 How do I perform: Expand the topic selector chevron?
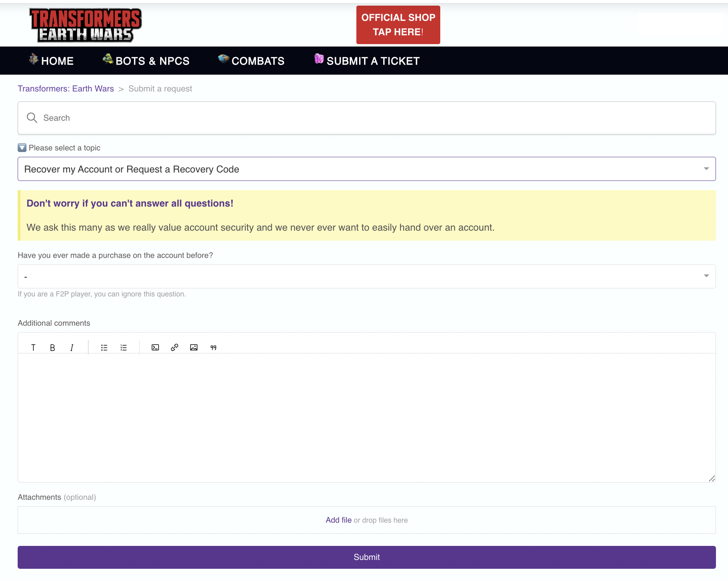click(x=707, y=169)
